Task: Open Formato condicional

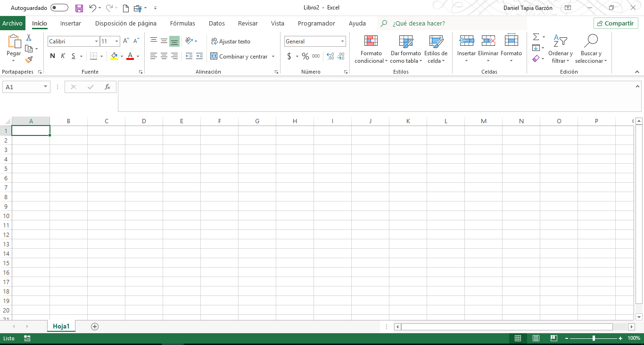Action: click(x=371, y=50)
